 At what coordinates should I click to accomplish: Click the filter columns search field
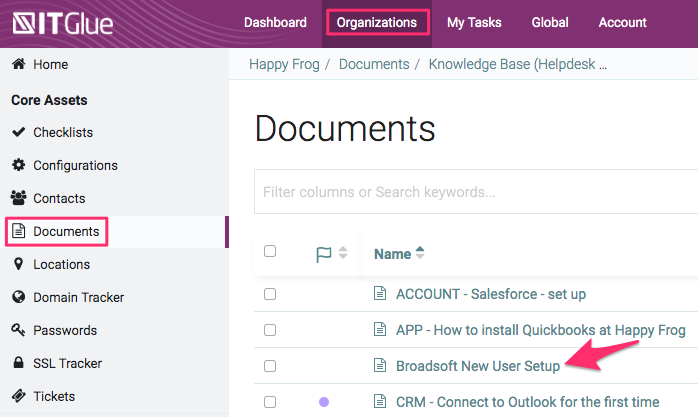point(470,192)
